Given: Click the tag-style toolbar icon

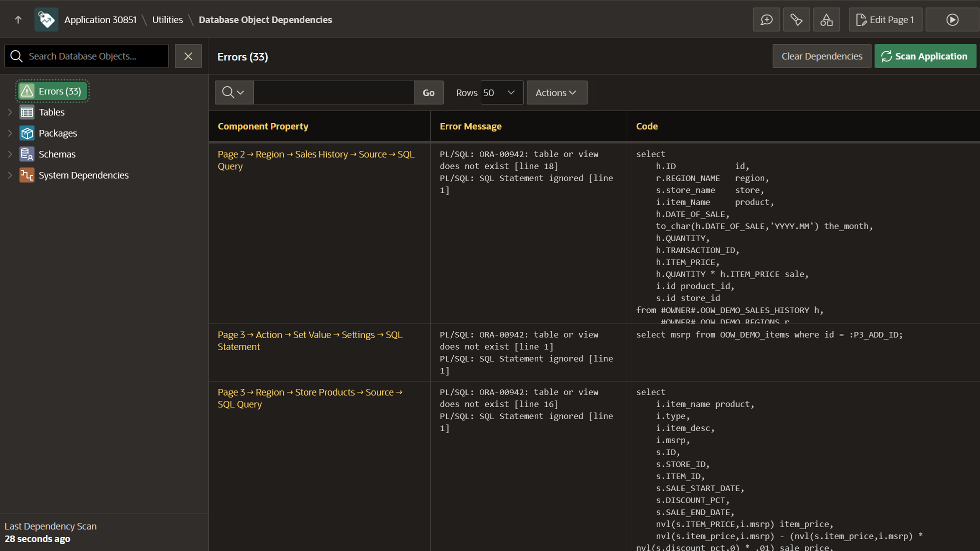Looking at the screenshot, I should coord(796,19).
